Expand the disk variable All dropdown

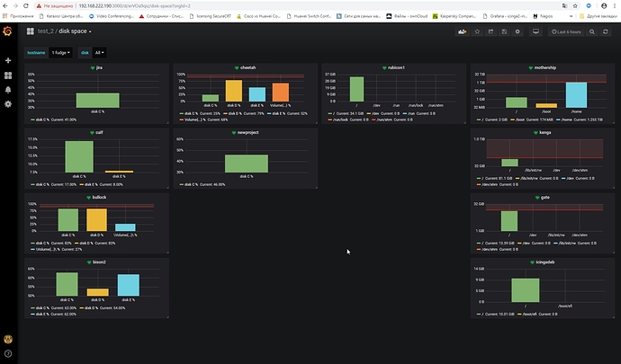point(99,53)
